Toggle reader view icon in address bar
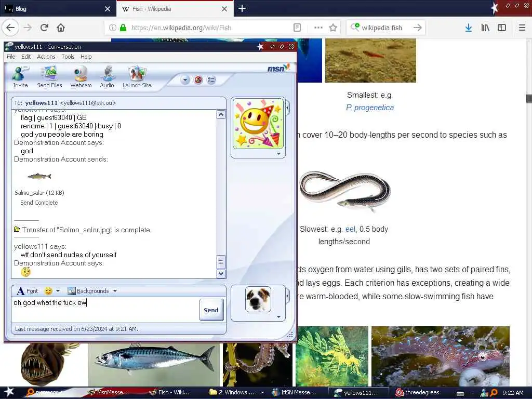The image size is (532, 399). tap(297, 28)
